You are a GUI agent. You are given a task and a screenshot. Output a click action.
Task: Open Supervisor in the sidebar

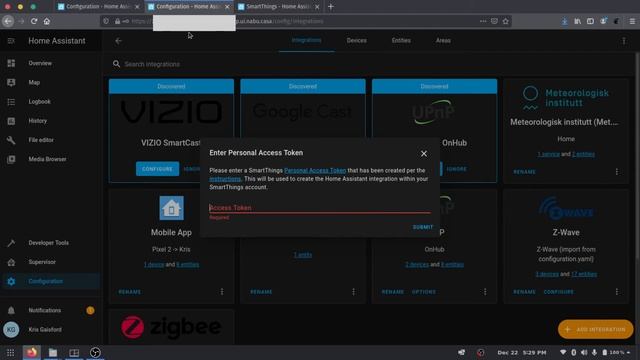pos(50,262)
